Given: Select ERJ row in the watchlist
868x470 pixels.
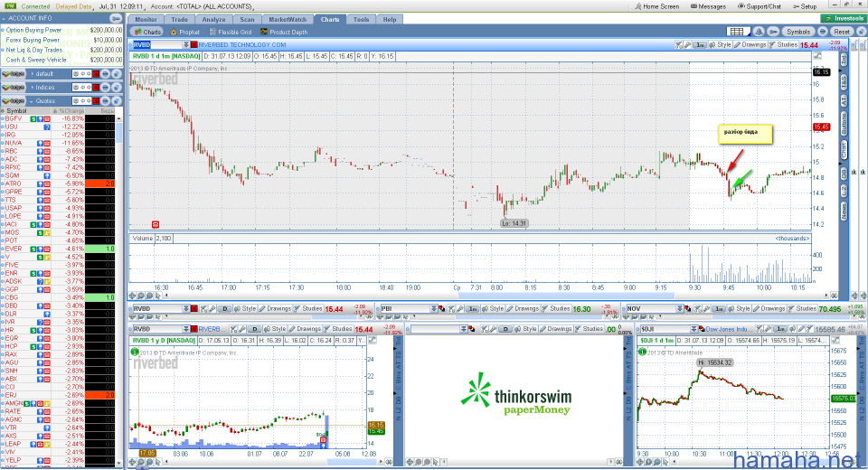Looking at the screenshot, I should click(58, 395).
